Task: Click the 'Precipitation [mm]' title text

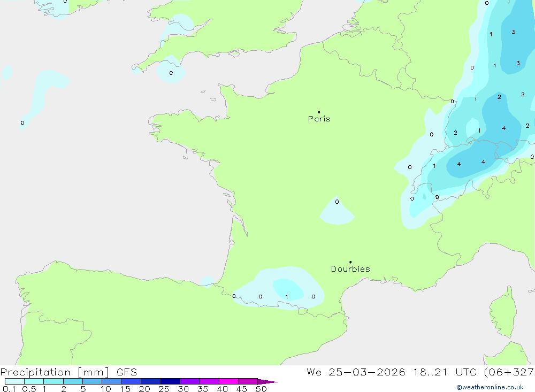Action: click(x=55, y=372)
